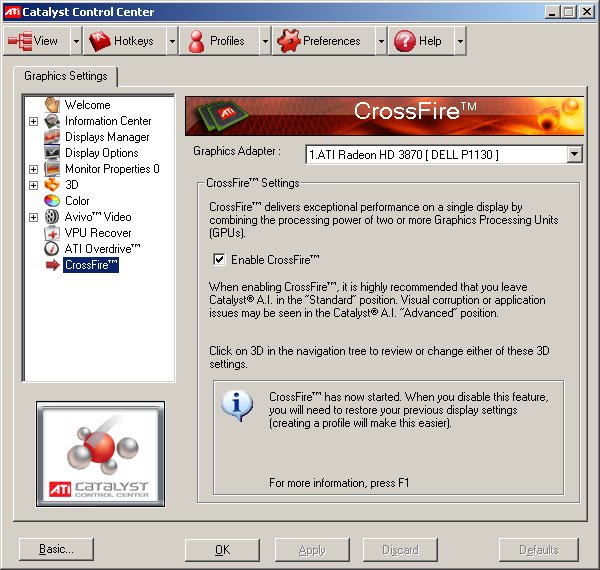Click the View toolbar icon

pyautogui.click(x=20, y=41)
